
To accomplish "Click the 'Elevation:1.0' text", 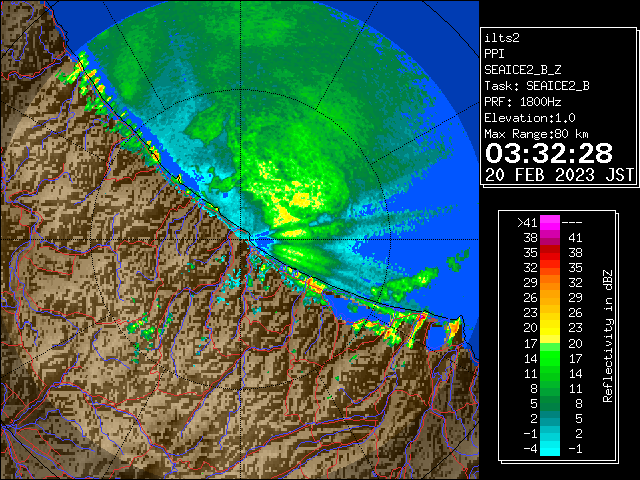I will 530,118.
